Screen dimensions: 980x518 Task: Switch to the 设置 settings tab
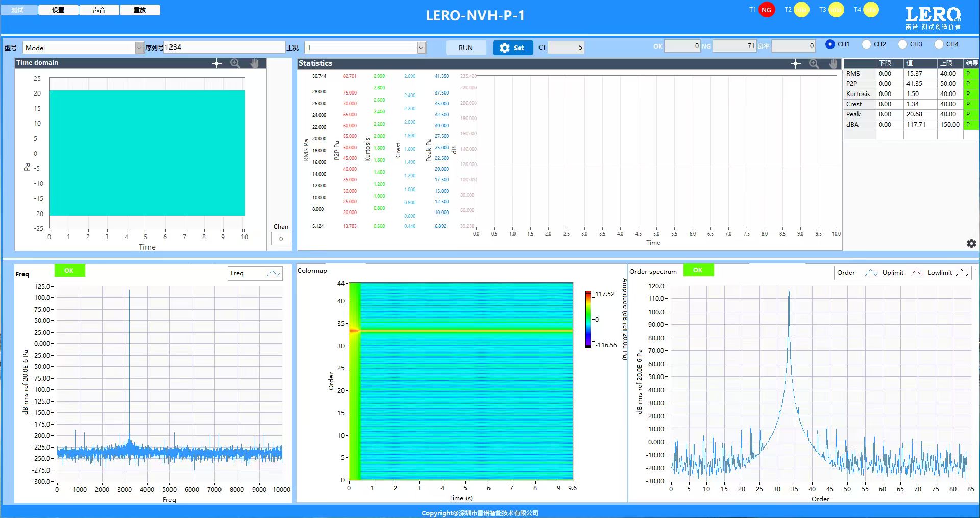58,10
